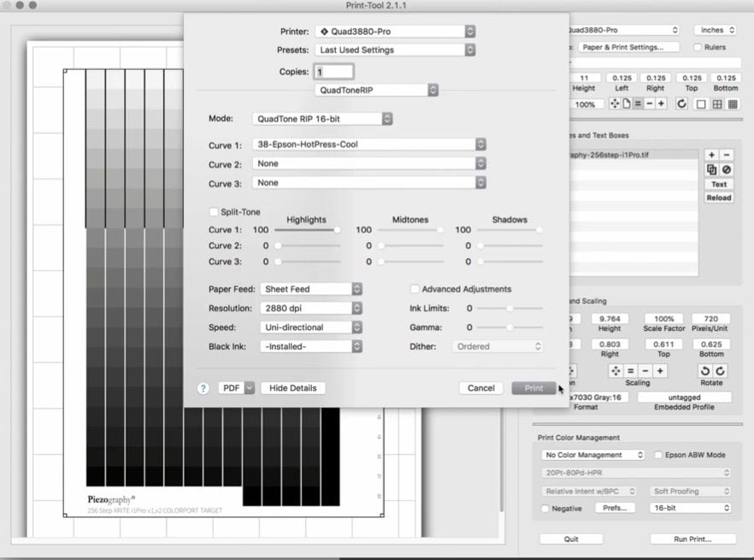Screen dimensions: 754x560
Task: Click the page rotate icon beside zoom controls
Action: click(681, 104)
